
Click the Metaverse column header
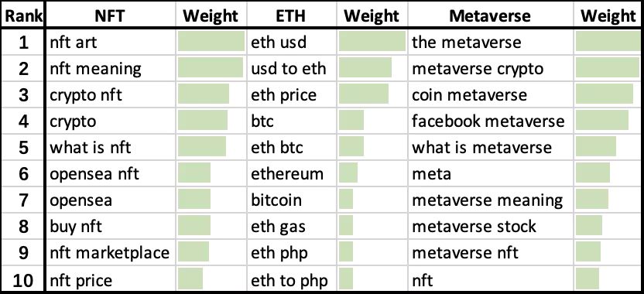491,15
